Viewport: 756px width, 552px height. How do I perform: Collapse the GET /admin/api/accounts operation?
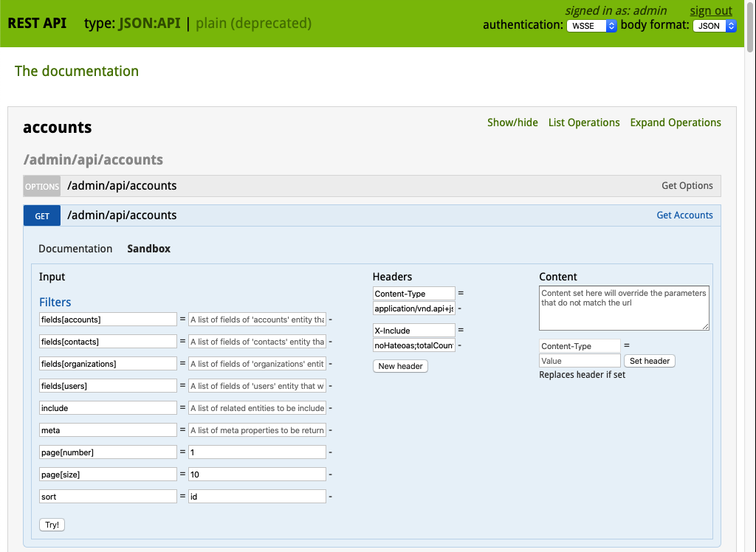(x=122, y=215)
